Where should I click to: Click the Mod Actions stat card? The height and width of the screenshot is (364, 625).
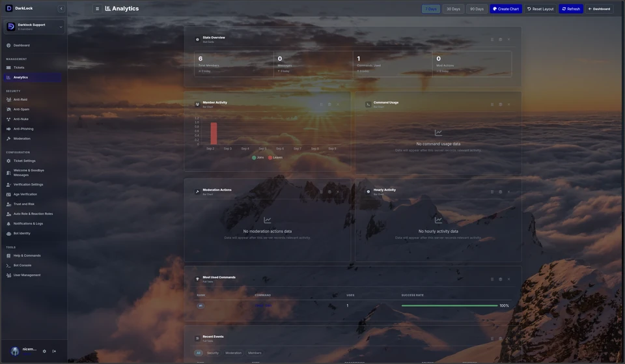point(472,64)
